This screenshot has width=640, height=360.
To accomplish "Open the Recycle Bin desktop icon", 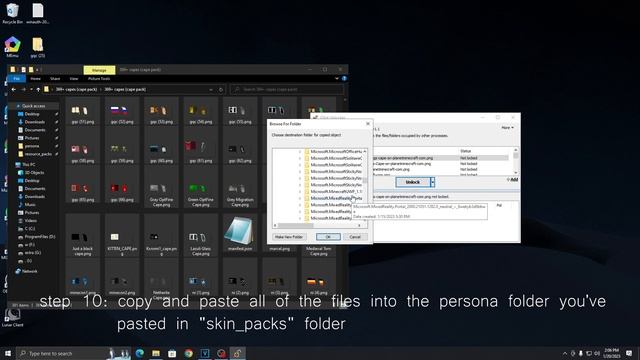I will [x=12, y=13].
